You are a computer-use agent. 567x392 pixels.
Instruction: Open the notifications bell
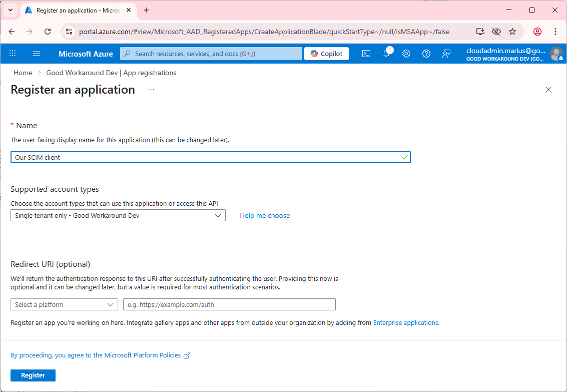[x=386, y=54]
